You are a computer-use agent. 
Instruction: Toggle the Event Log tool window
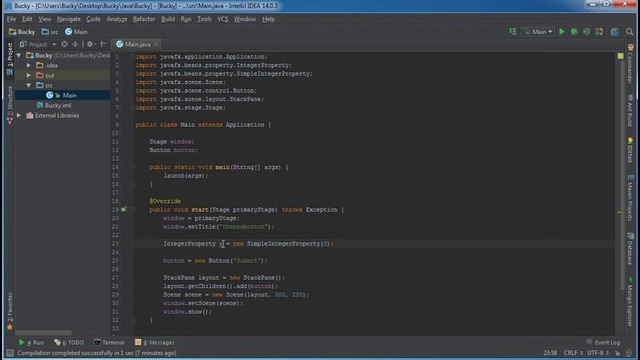tap(603, 342)
